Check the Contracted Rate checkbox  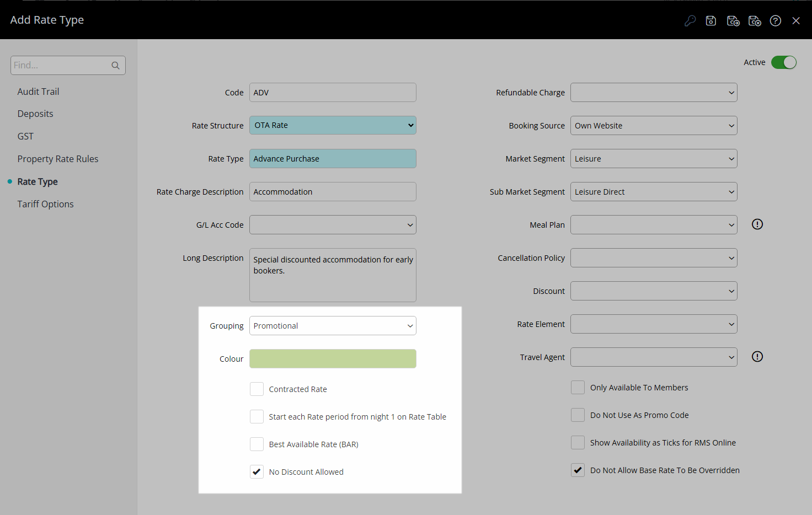(257, 389)
